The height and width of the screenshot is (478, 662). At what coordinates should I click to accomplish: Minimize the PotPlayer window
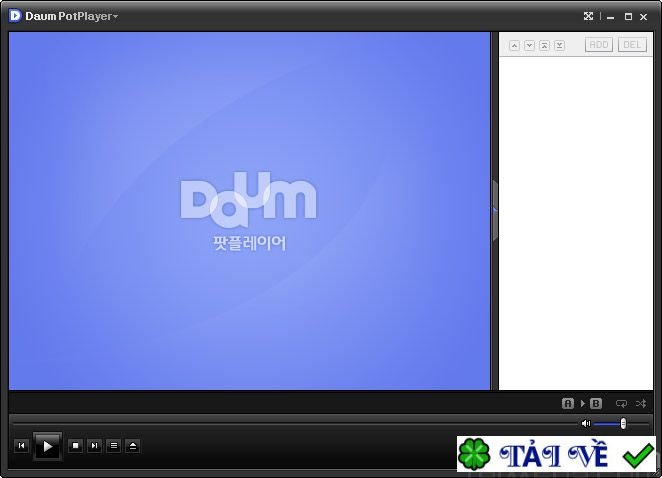pyautogui.click(x=610, y=17)
